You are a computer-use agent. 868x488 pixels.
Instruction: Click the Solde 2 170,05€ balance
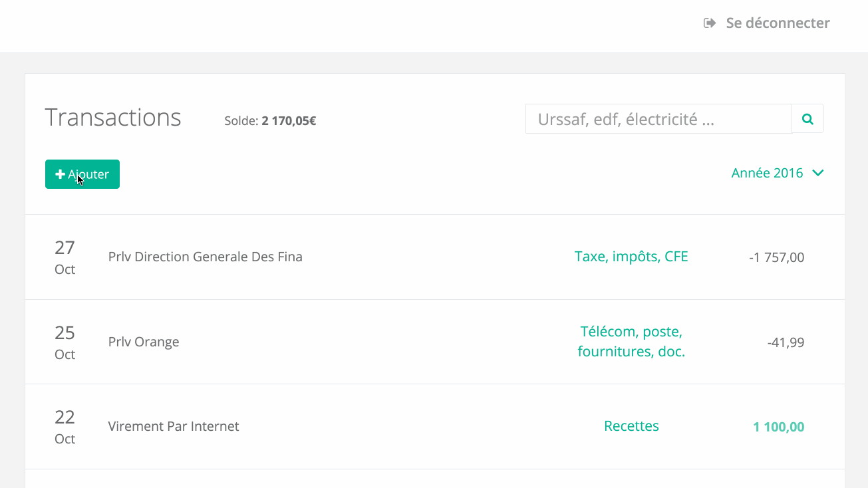click(270, 121)
